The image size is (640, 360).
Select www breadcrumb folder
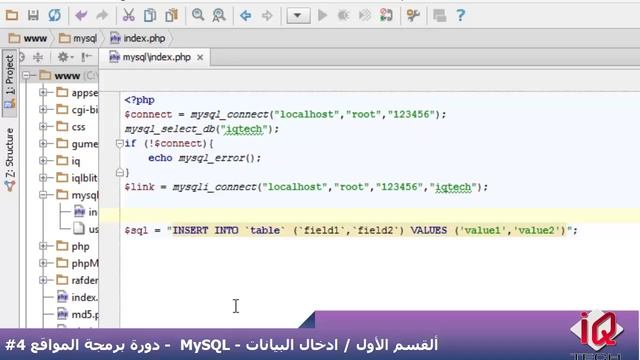[x=28, y=38]
